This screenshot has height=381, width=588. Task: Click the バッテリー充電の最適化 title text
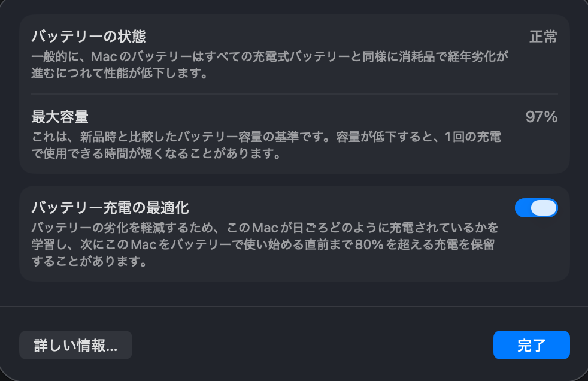point(110,208)
